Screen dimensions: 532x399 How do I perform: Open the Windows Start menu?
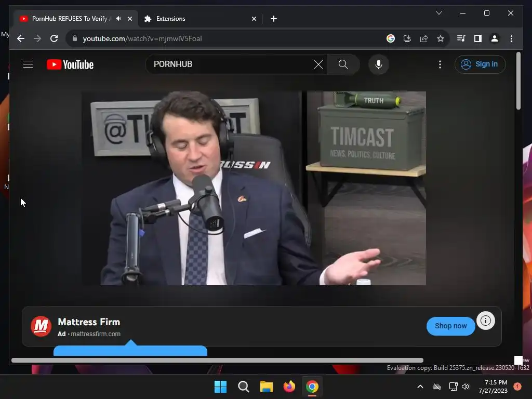tap(220, 387)
